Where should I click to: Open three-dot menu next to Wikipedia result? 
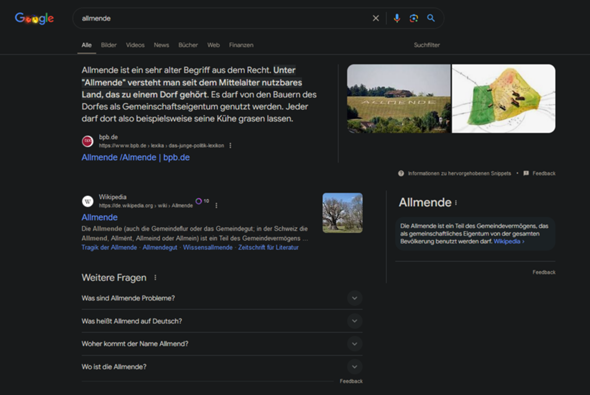click(x=216, y=205)
